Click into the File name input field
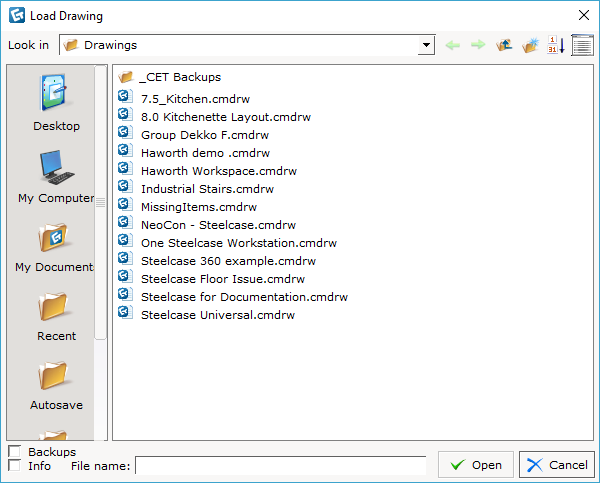Screen dimensions: 600x483 280,466
